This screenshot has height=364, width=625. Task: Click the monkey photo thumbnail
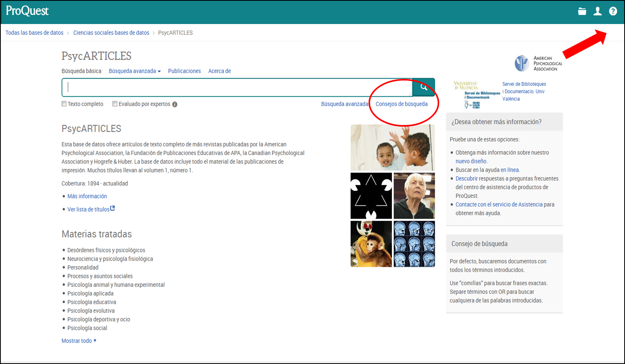[x=371, y=244]
